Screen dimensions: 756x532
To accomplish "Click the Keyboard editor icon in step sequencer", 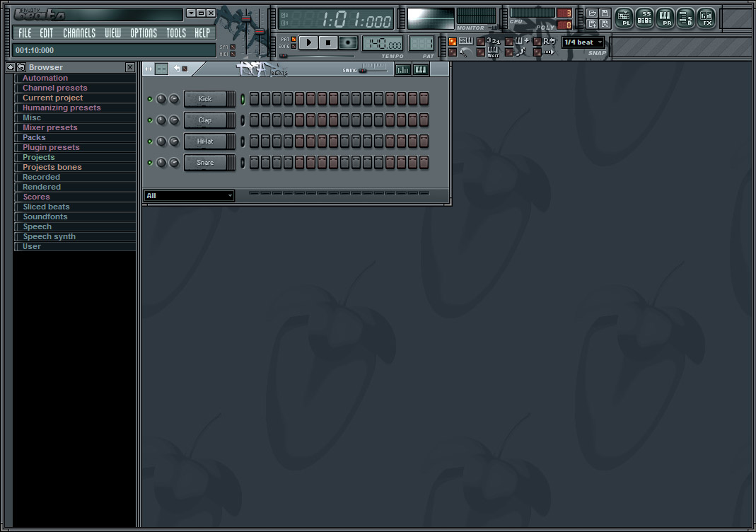I will tap(420, 70).
